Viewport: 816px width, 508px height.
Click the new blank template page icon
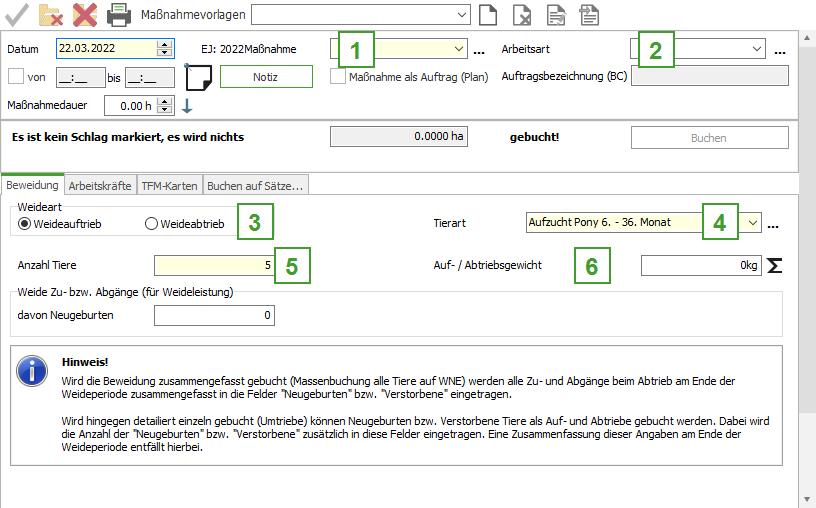pos(487,14)
